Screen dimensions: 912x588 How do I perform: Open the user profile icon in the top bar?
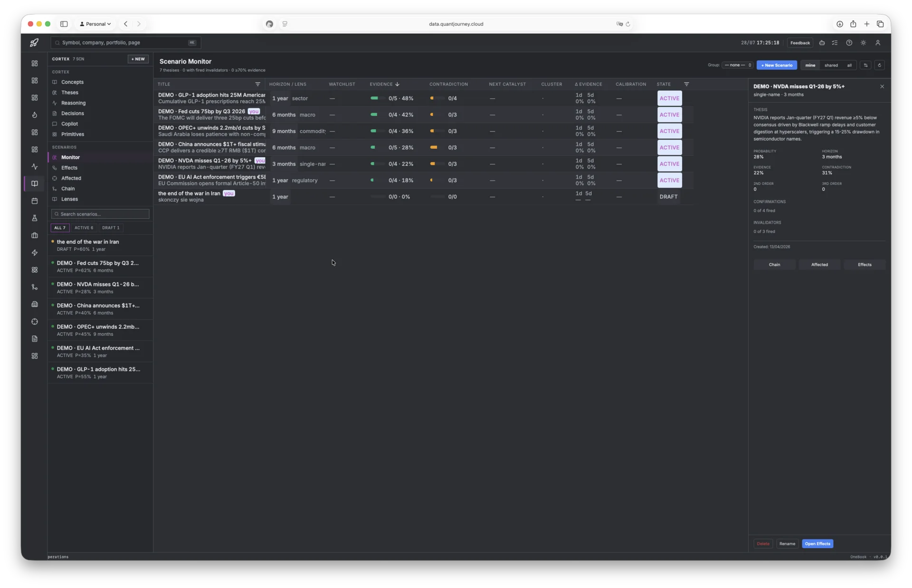[x=878, y=43]
